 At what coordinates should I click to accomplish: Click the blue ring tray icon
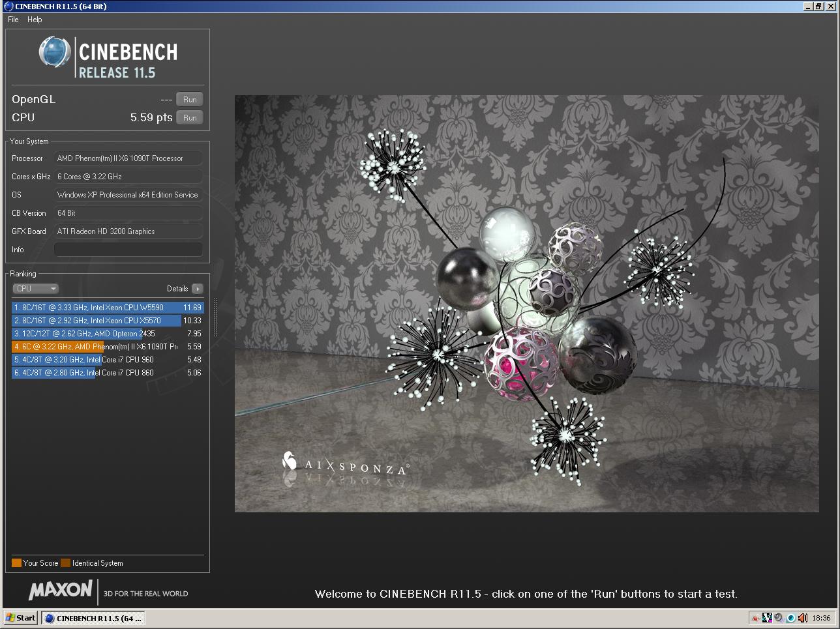coord(790,618)
